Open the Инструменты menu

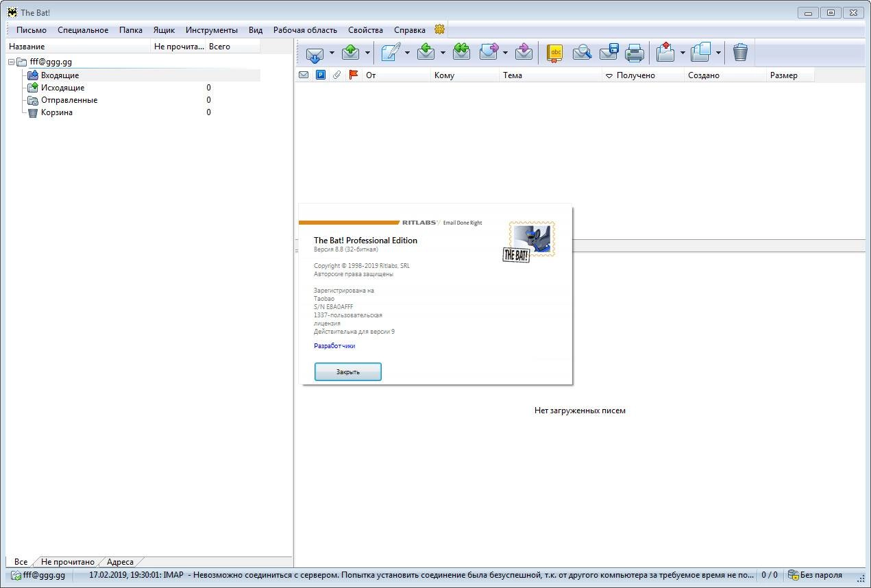coord(212,29)
